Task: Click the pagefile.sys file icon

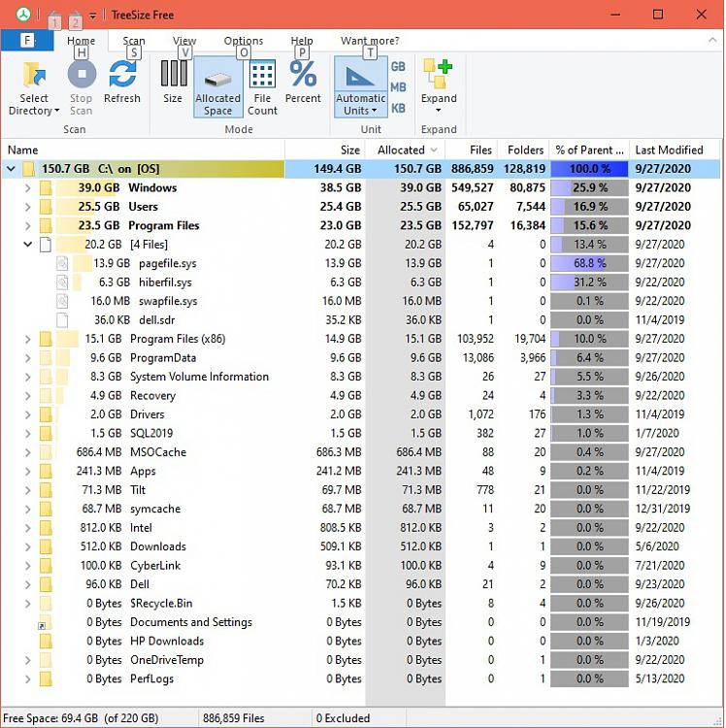Action: coord(62,263)
